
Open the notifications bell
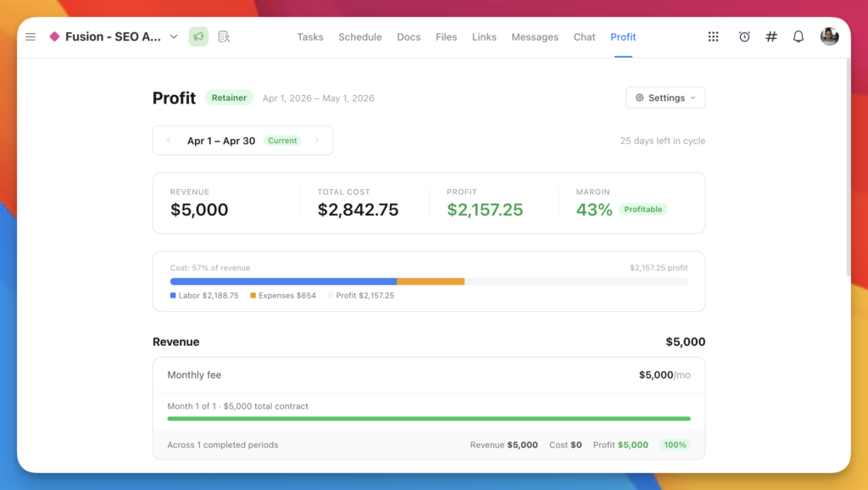point(798,37)
